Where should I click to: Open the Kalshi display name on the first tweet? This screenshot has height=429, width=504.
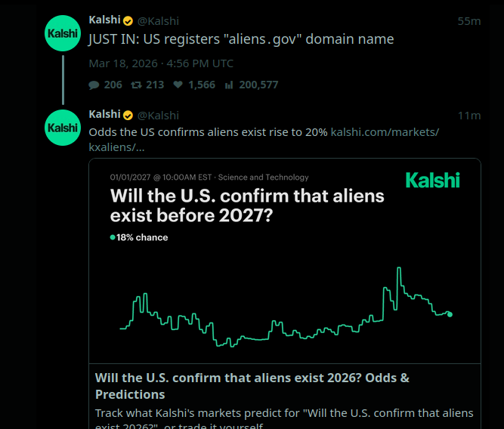click(x=104, y=20)
